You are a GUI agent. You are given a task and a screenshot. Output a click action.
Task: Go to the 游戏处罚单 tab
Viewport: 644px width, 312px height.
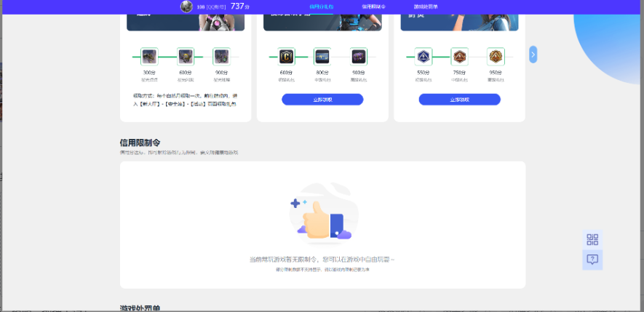click(426, 7)
